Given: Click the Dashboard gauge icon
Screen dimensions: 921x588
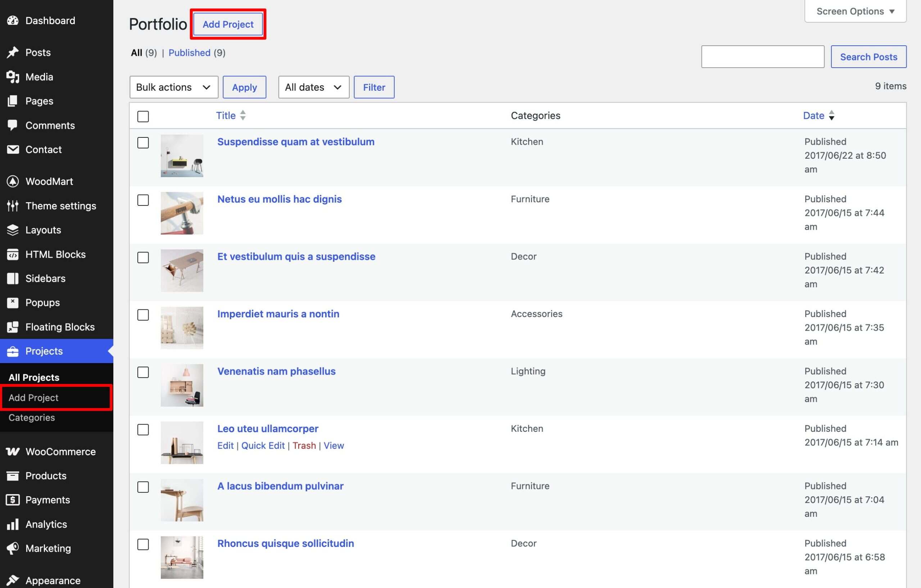Looking at the screenshot, I should click(x=13, y=21).
